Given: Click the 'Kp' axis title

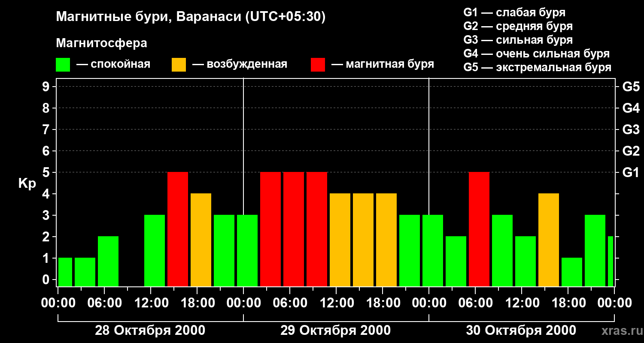Looking at the screenshot, I should pos(27,184).
